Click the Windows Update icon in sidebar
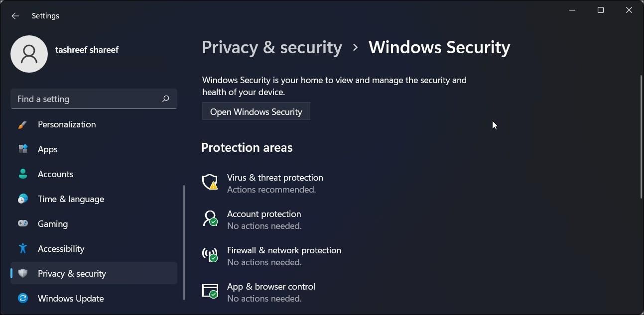This screenshot has width=644, height=315. pos(23,298)
